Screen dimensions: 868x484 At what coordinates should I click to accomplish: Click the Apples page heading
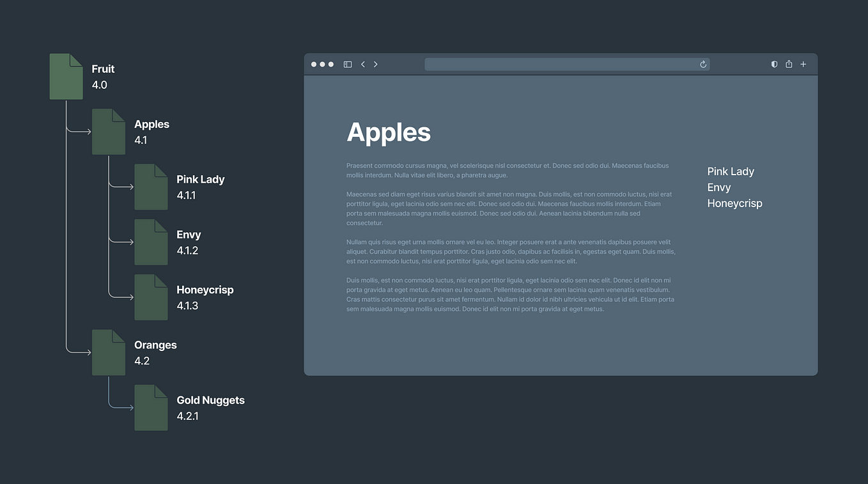click(x=389, y=133)
